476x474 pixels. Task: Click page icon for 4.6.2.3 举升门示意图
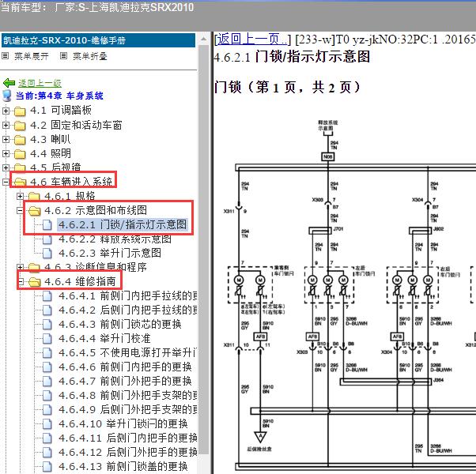(47, 253)
